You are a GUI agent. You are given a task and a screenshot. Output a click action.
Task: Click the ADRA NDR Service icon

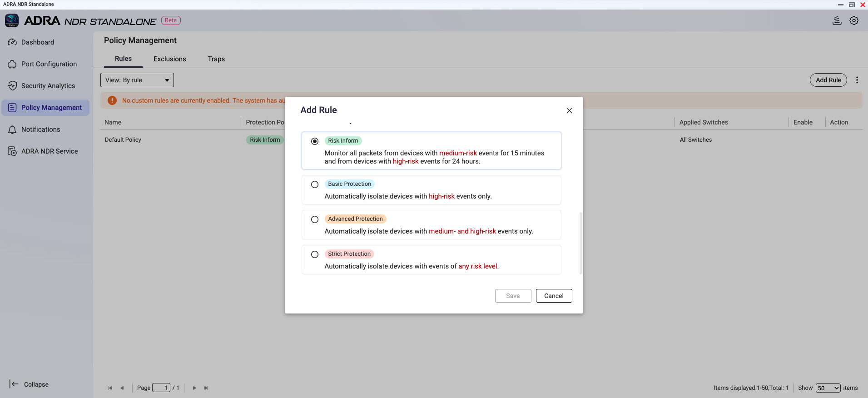pos(12,151)
